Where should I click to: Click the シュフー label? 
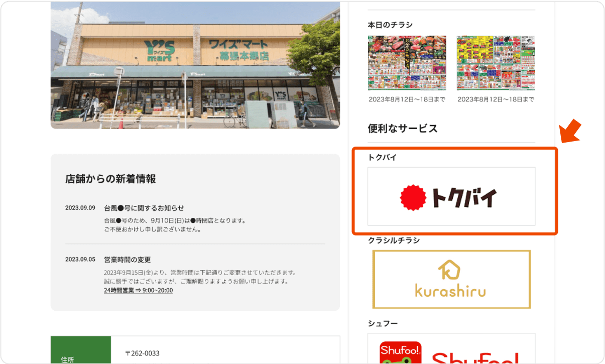point(383,323)
